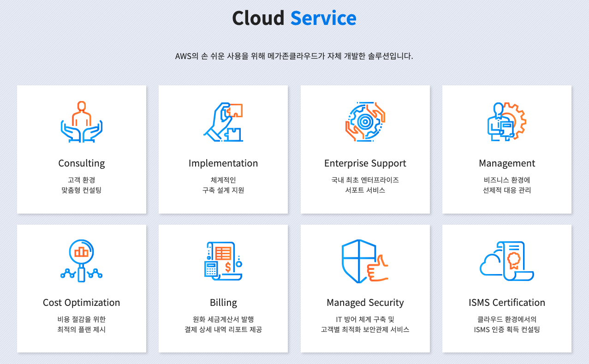Select the AWS solution description text

(x=294, y=56)
